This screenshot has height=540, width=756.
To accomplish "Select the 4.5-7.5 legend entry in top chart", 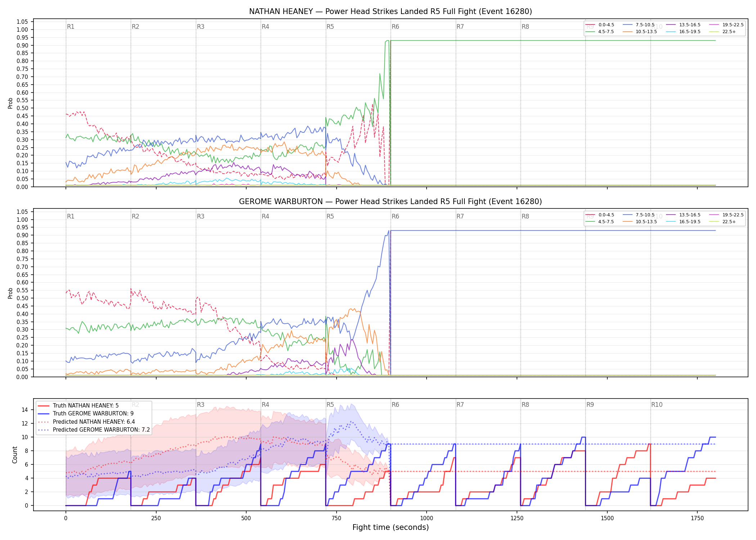I will 600,32.
